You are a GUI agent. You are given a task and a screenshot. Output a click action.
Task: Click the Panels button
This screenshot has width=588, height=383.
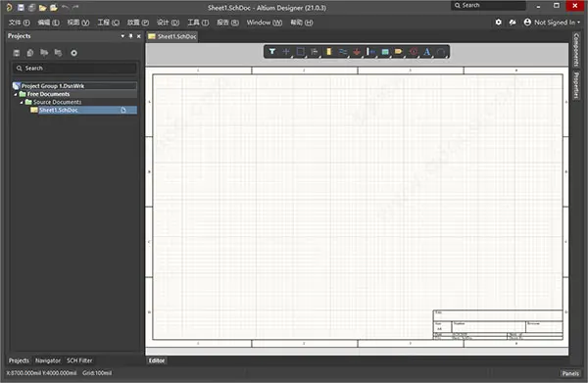click(570, 373)
